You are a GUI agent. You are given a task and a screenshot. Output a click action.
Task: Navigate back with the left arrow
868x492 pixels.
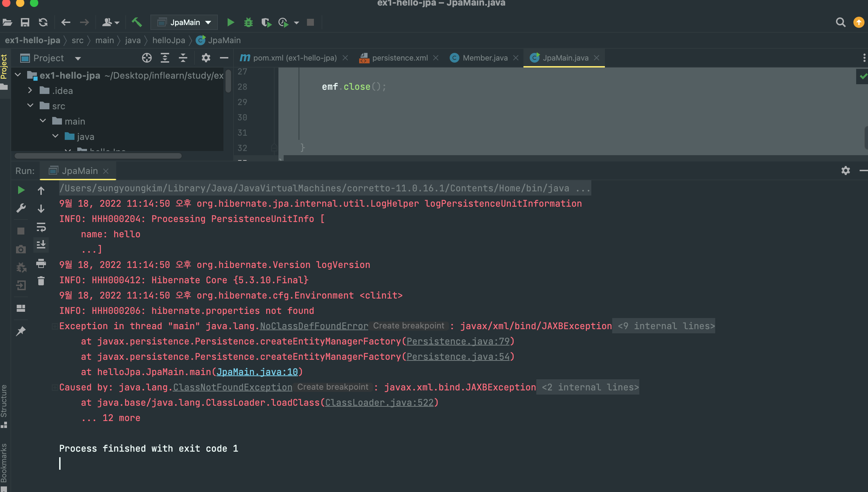pyautogui.click(x=66, y=23)
